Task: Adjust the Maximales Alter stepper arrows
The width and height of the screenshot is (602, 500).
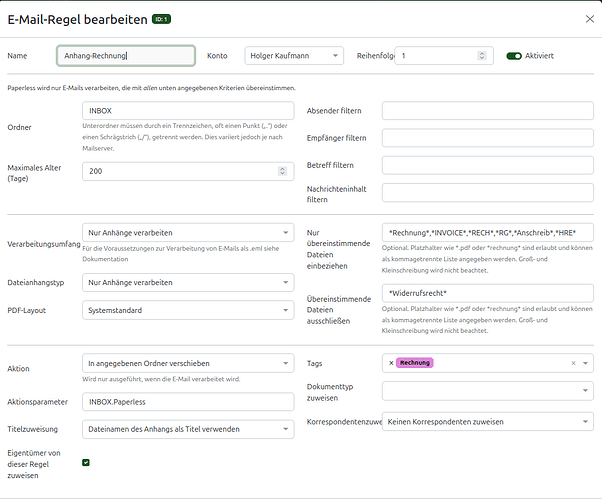Action: [x=282, y=171]
